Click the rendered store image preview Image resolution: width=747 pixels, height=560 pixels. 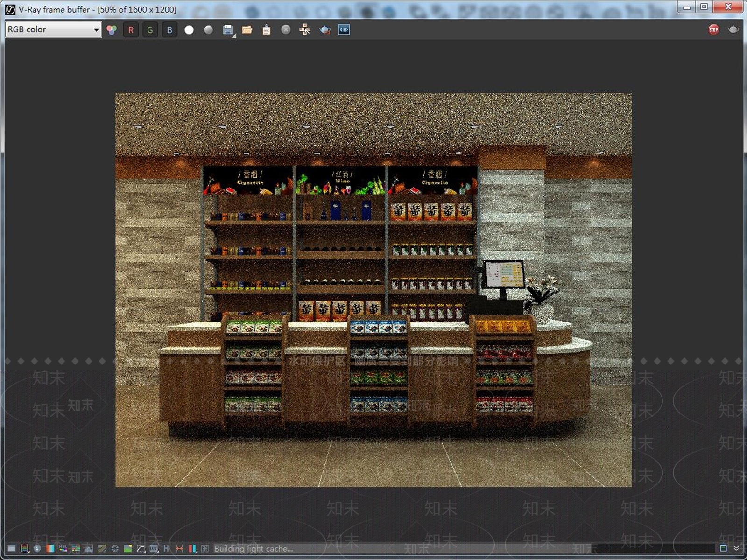click(373, 290)
